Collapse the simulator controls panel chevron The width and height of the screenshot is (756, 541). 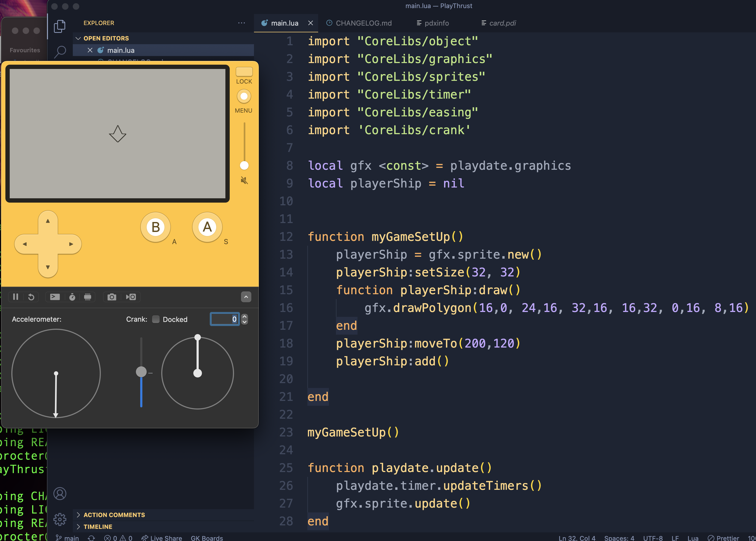pos(246,297)
